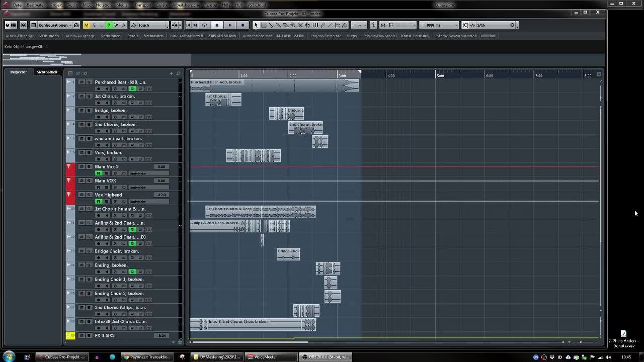Open Lautstärke parameter dropdown on Main VOX
The width and height of the screenshot is (644, 362).
pos(149,188)
